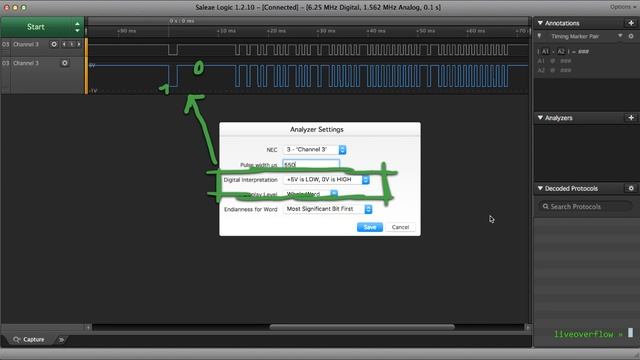
Task: Click the timing marker pin icon
Action: (540, 36)
